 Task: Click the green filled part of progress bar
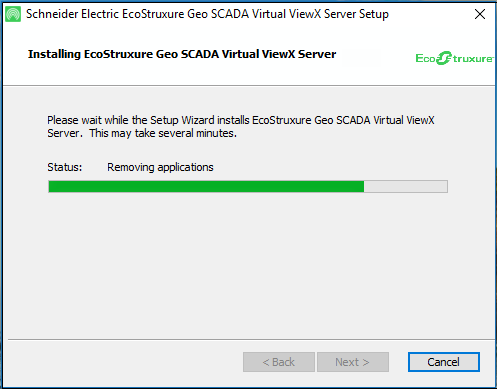[206, 186]
